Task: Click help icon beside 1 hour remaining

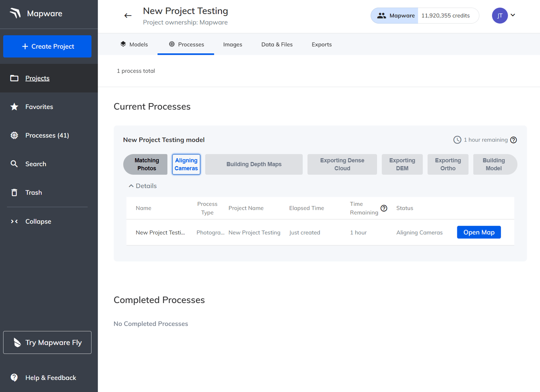Action: (513, 140)
